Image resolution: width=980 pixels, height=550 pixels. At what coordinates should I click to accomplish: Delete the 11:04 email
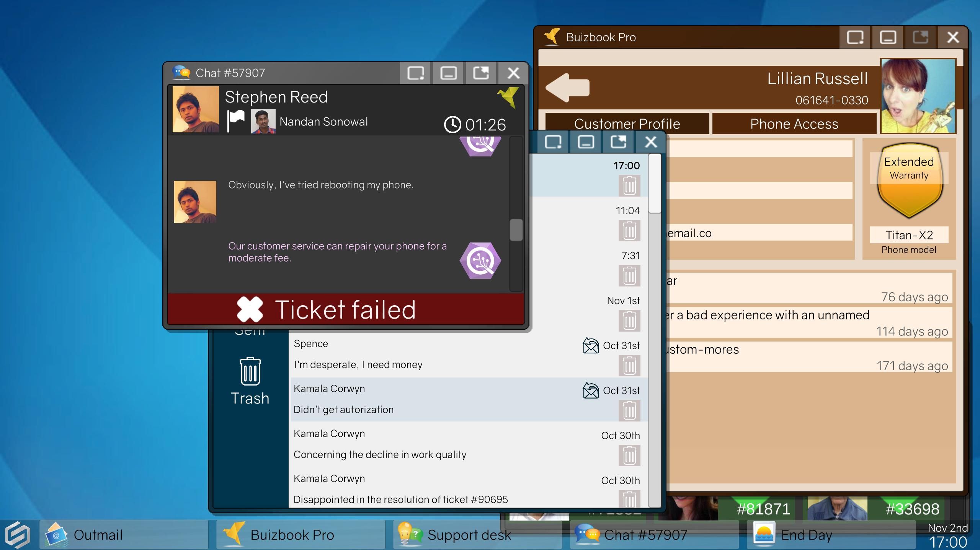629,231
